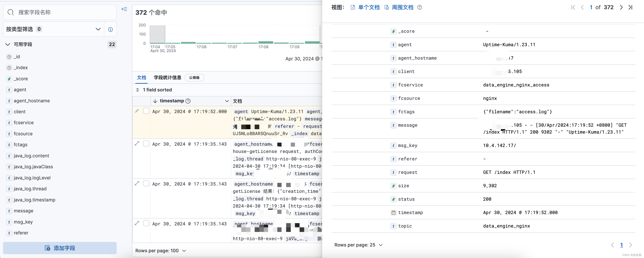Viewport: 644px width, 258px height.
Task: Click the fcsource field type icon in flyout
Action: (x=394, y=98)
